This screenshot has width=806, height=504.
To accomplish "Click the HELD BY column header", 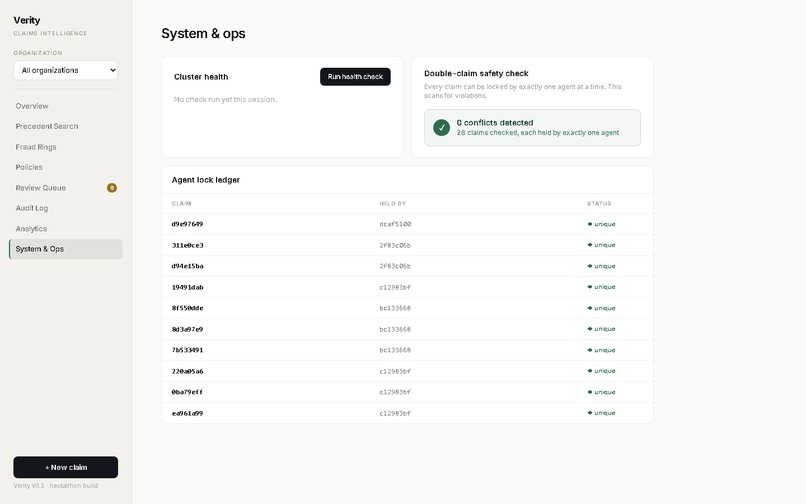I will tap(393, 204).
